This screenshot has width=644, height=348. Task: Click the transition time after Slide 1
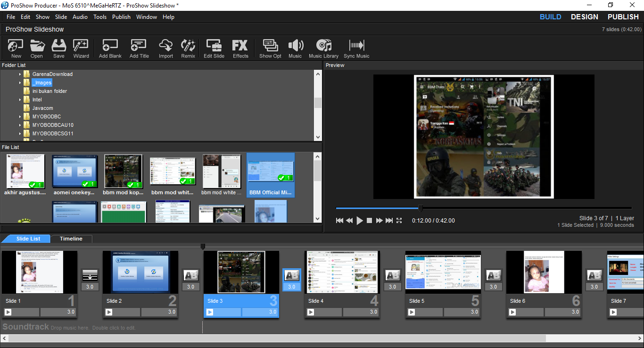pos(90,287)
